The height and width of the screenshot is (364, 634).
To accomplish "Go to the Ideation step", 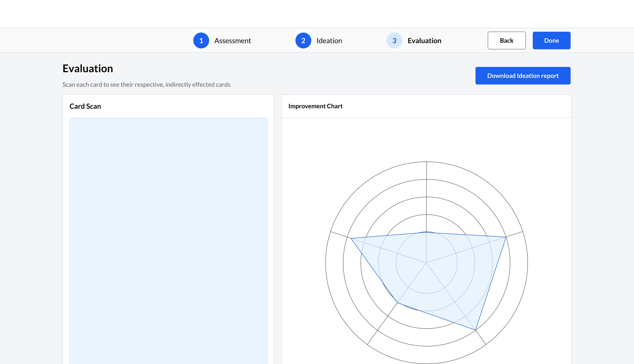I will tap(329, 40).
